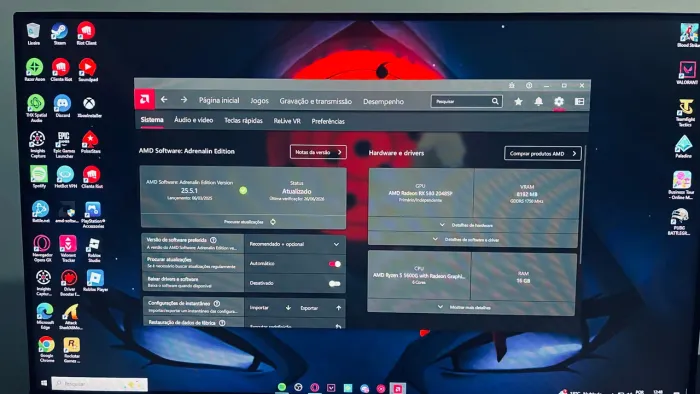Expand Mostrar mais detalhes under CPU

coord(464,307)
